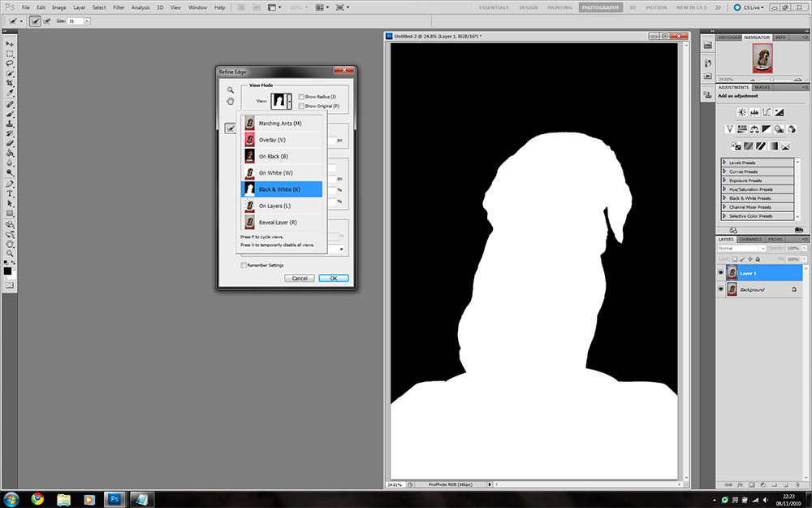Click the Navigator preview thumbnail

(762, 58)
